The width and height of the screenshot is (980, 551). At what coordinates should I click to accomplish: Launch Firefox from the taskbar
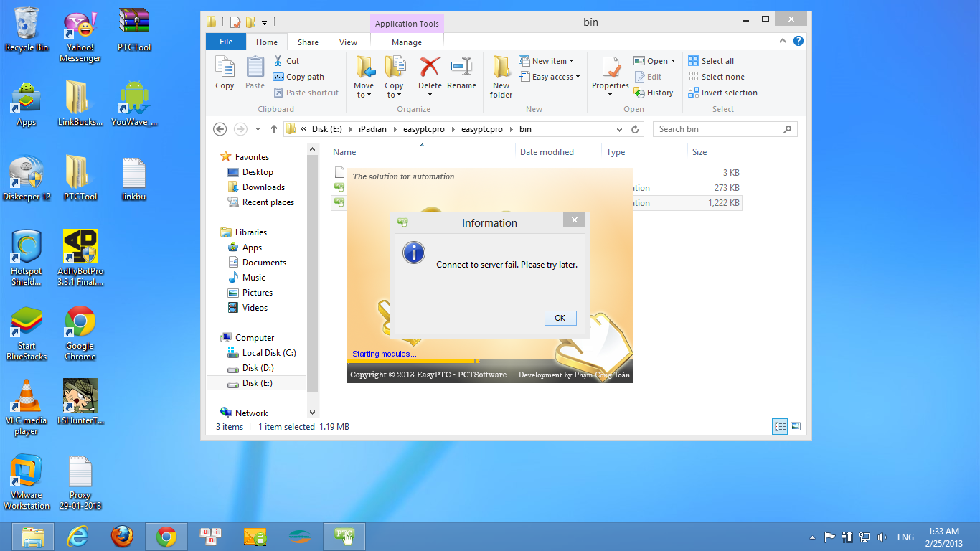122,537
